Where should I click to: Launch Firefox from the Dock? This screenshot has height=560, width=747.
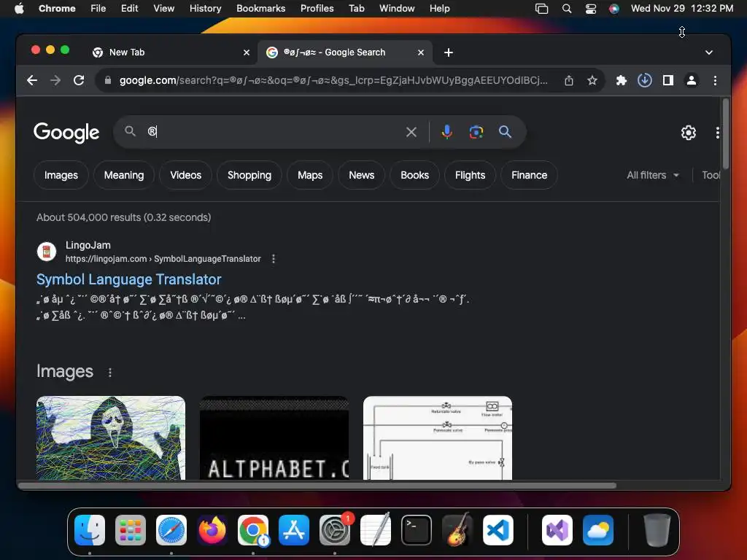[212, 530]
